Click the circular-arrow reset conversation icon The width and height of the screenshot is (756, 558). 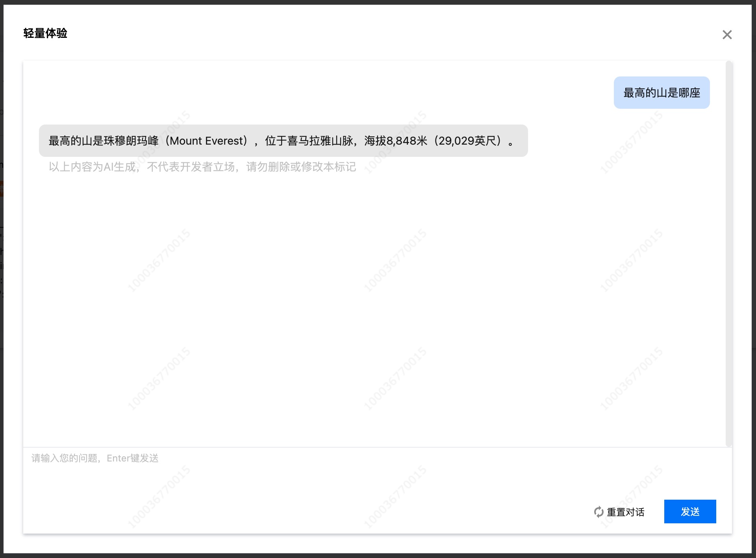[x=598, y=512]
